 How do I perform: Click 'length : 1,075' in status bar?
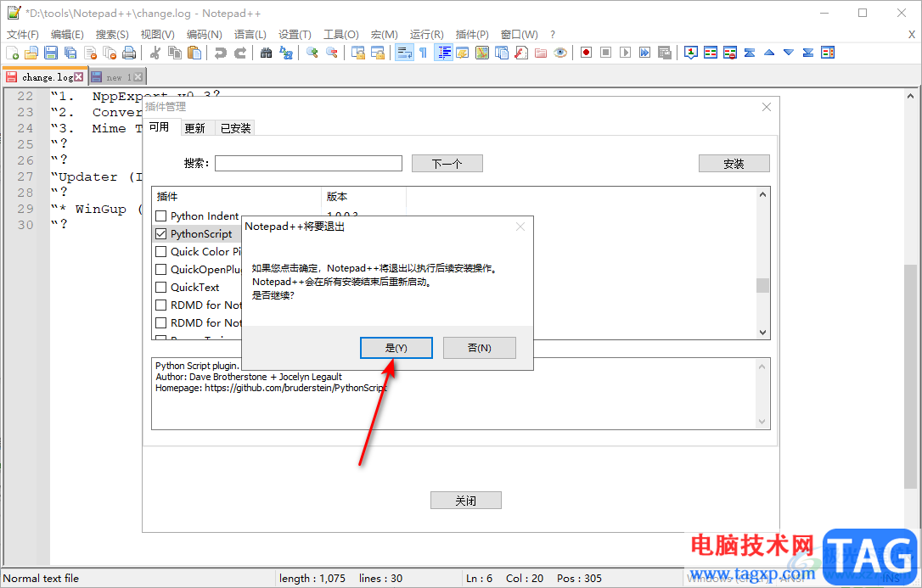pos(312,579)
